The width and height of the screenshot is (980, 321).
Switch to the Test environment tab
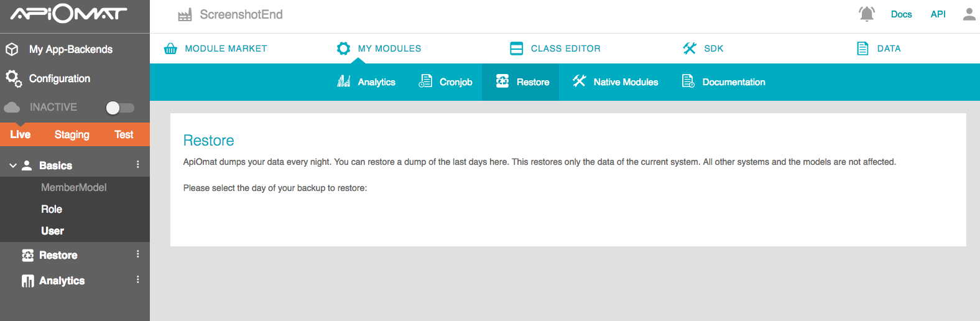124,134
